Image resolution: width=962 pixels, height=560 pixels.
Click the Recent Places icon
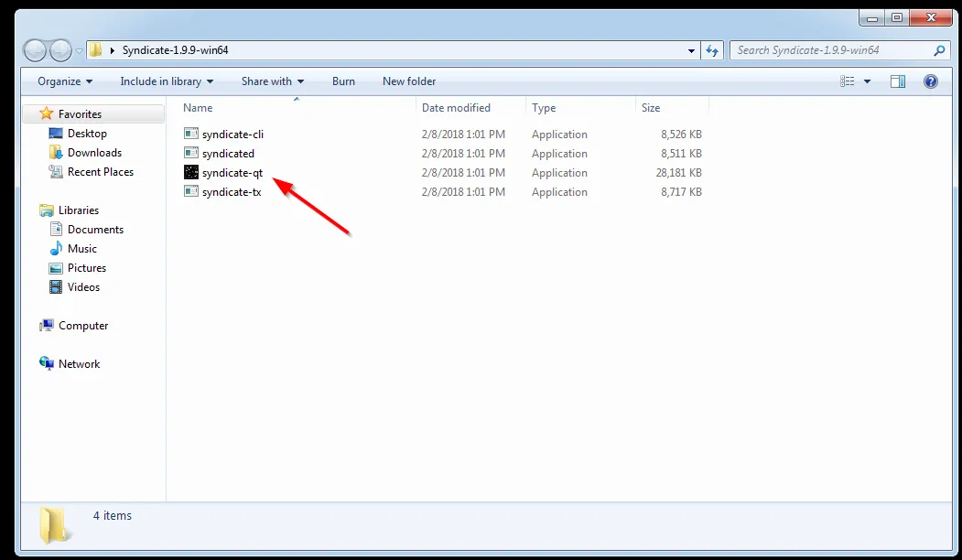[56, 172]
